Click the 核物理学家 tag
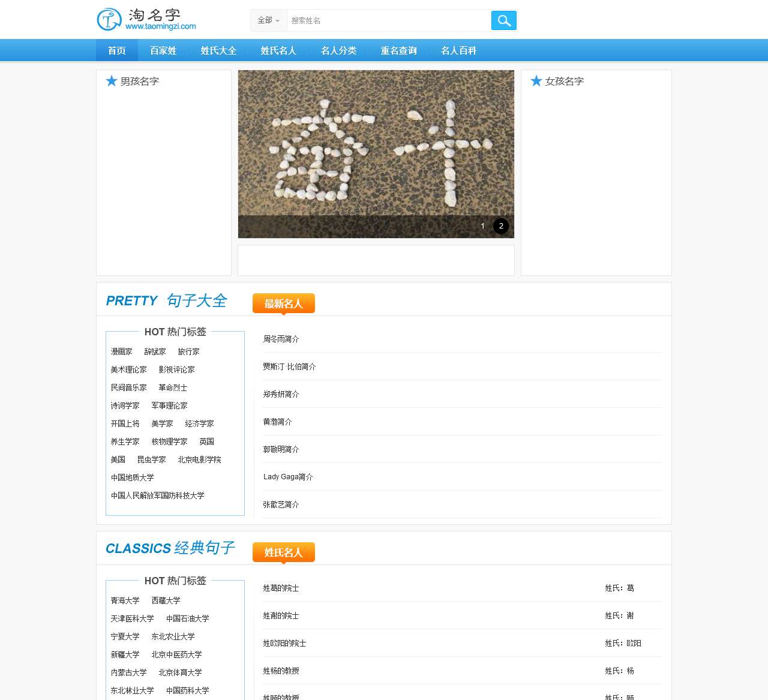Viewport: 768px width, 700px height. [x=170, y=441]
